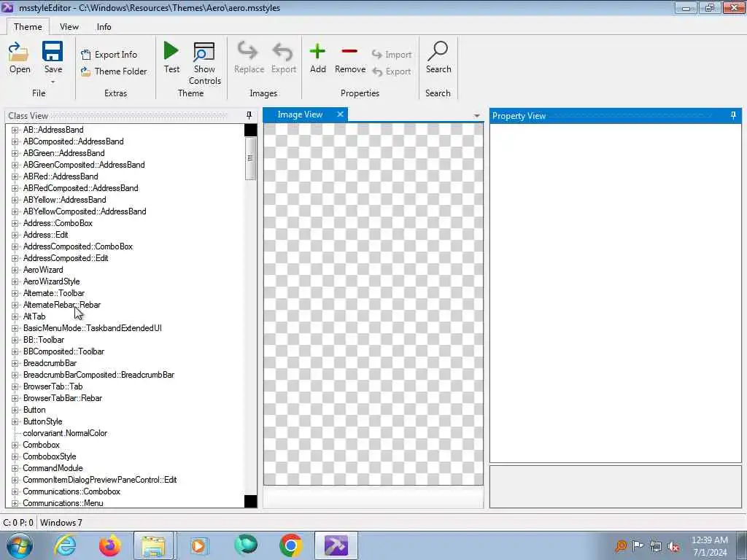This screenshot has height=560, width=747.
Task: Open Image View tab list dropdown arrow
Action: click(x=476, y=116)
